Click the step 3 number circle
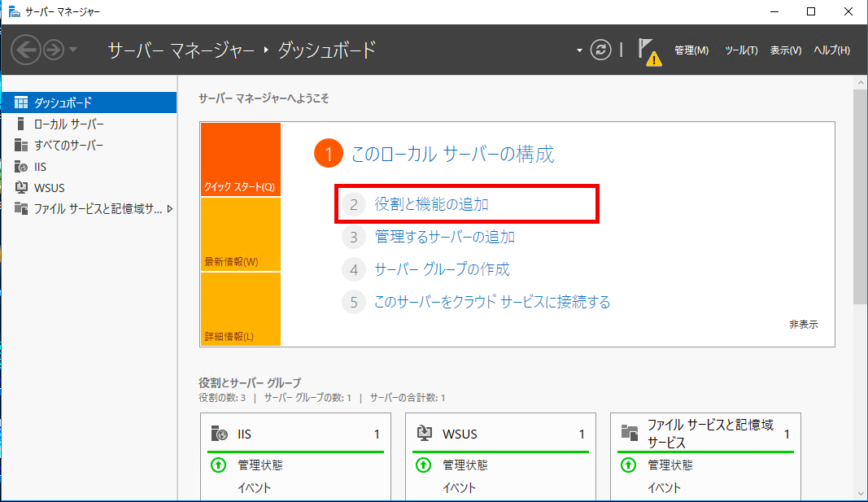The height and width of the screenshot is (502, 868). 354,238
